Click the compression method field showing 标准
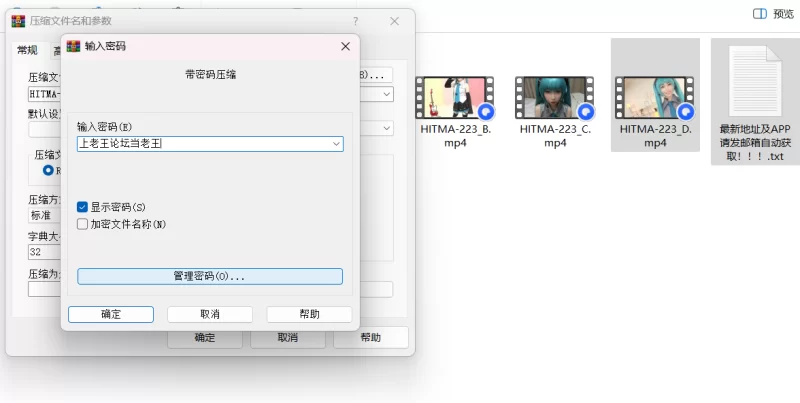Image resolution: width=800 pixels, height=403 pixels. [x=44, y=216]
